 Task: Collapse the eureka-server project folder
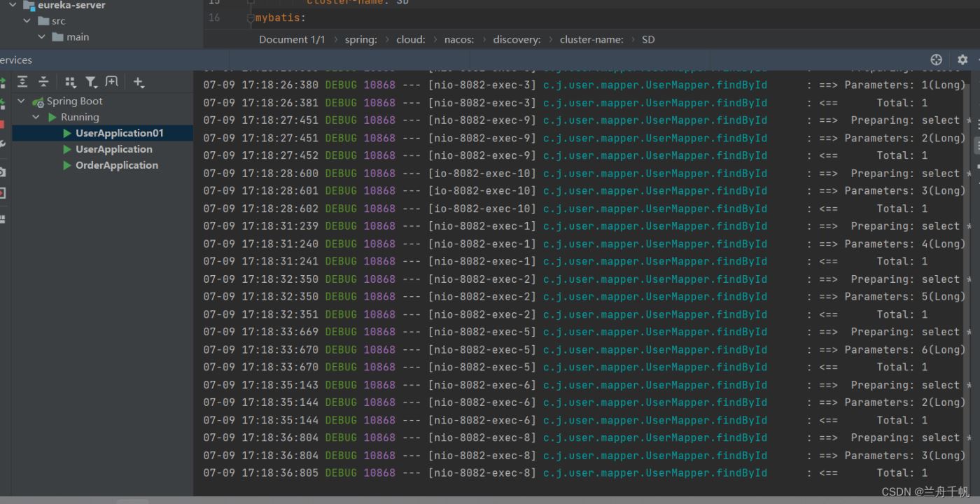point(12,5)
